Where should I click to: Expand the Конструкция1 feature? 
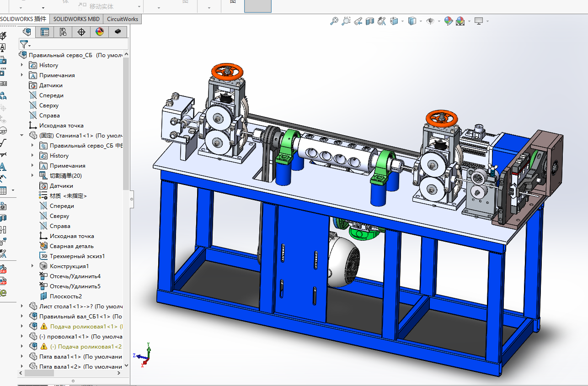[x=32, y=266]
